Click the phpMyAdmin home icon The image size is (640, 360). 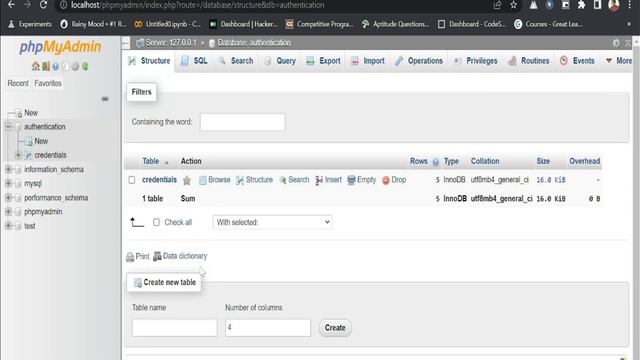pos(36,67)
